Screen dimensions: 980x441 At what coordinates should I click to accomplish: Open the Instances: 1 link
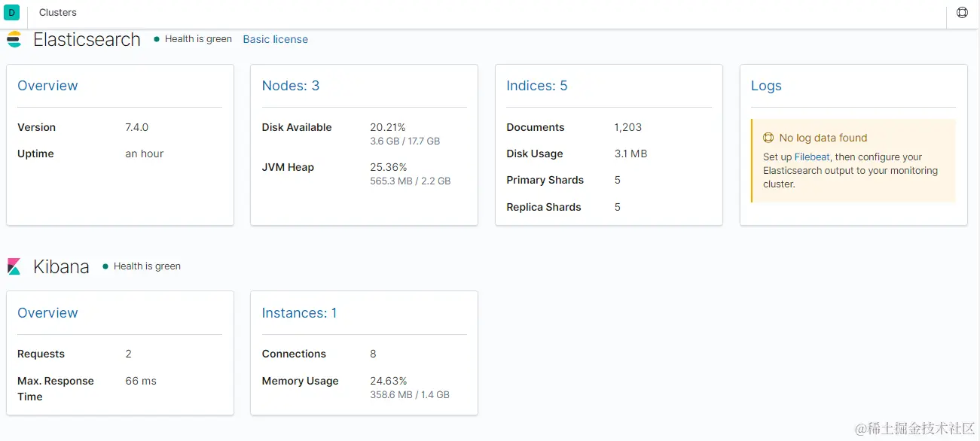299,313
